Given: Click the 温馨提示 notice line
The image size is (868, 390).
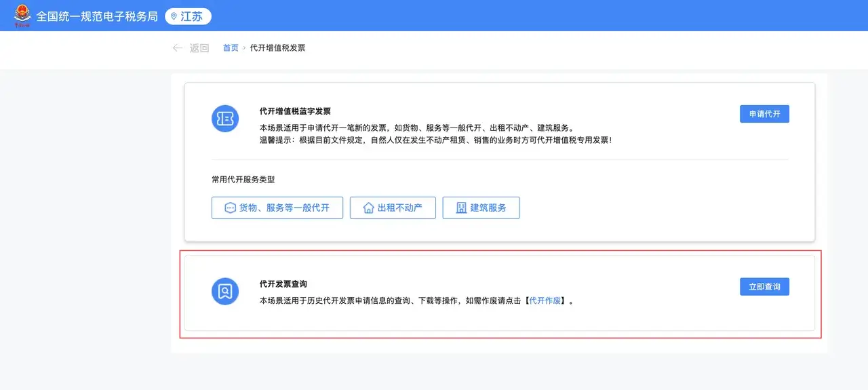Looking at the screenshot, I should pos(436,140).
